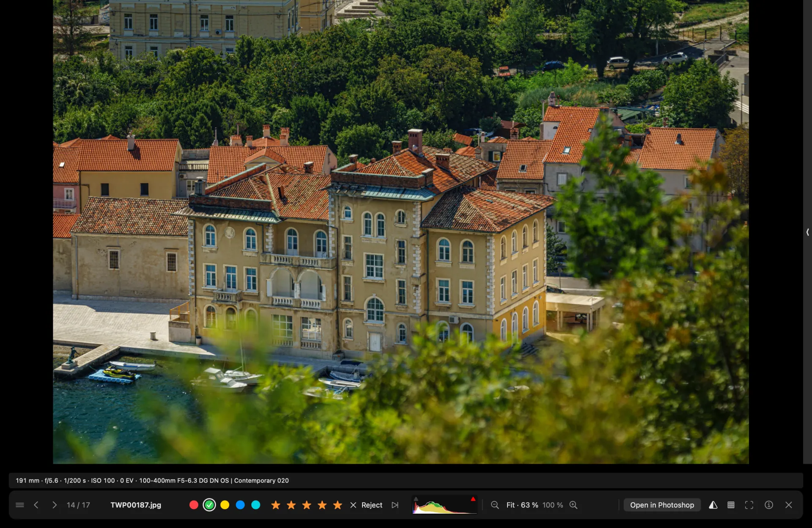Click the 14 / 17 photo counter
The width and height of the screenshot is (812, 528).
(78, 505)
